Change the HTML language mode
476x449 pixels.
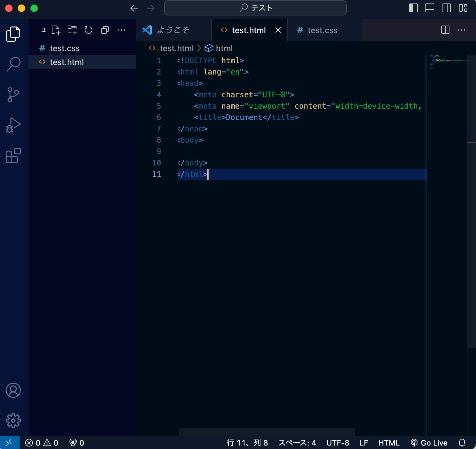pos(389,443)
